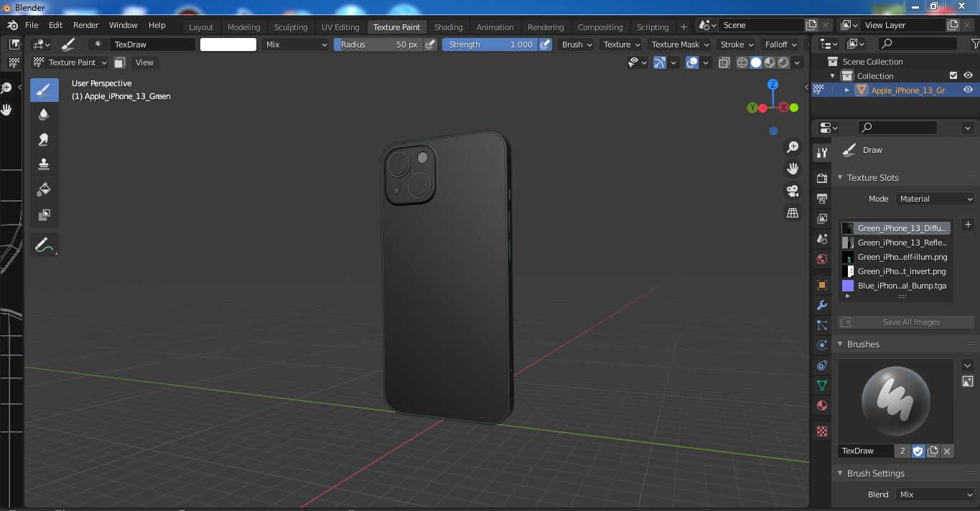The width and height of the screenshot is (980, 511).
Task: Open the Object Data mesh tab
Action: tap(822, 385)
